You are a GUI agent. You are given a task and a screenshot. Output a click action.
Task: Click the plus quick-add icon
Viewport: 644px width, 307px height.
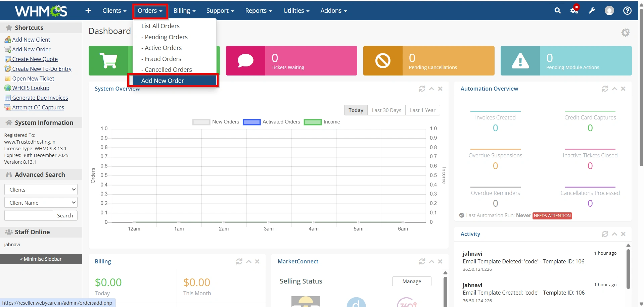88,11
